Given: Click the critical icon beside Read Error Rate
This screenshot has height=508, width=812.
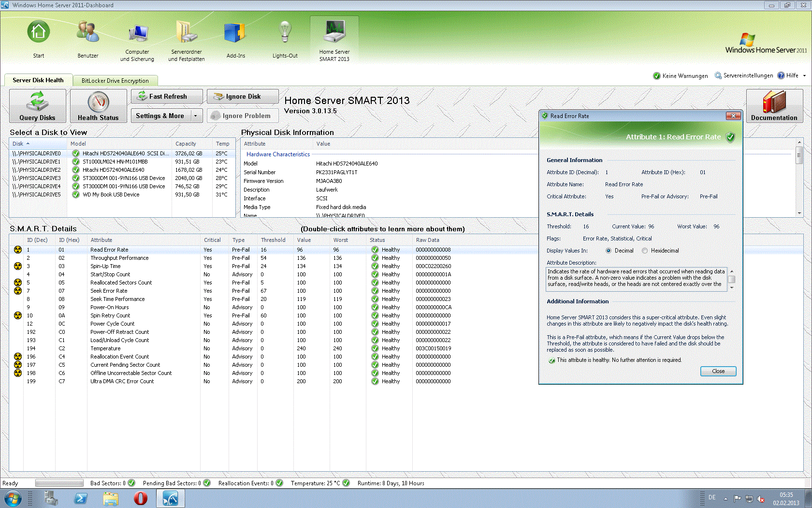Looking at the screenshot, I should click(x=18, y=250).
